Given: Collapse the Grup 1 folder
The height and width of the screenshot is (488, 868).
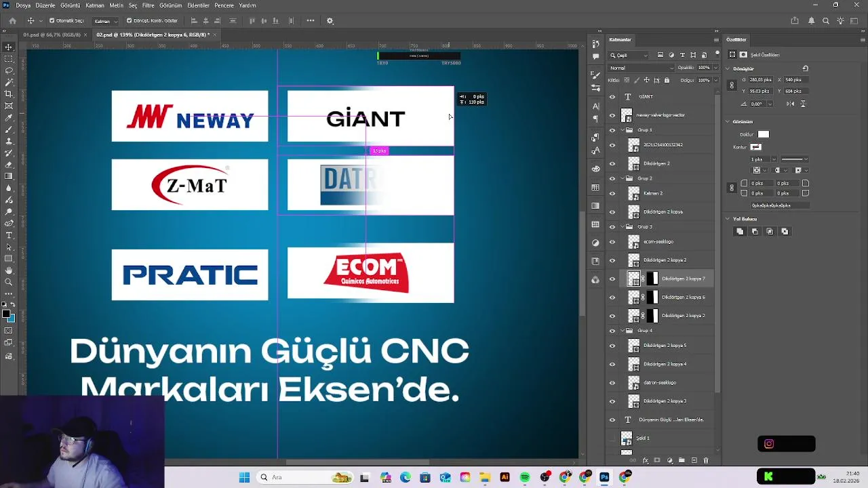Looking at the screenshot, I should (x=622, y=130).
